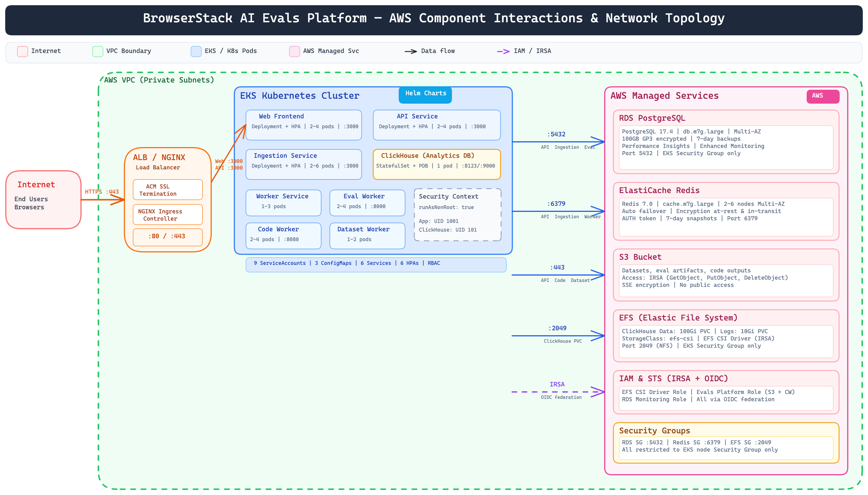Click the Dataset Worker box

(367, 236)
